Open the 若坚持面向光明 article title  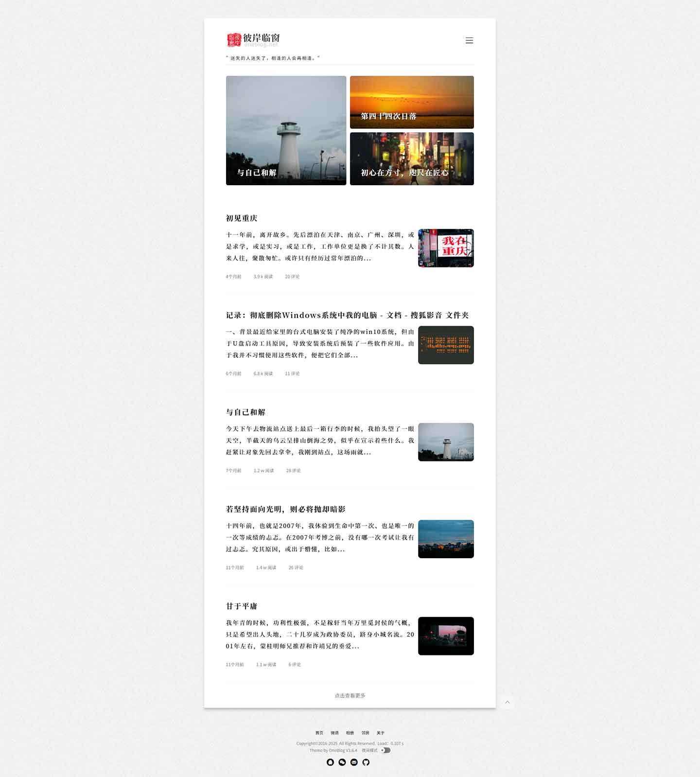point(285,509)
